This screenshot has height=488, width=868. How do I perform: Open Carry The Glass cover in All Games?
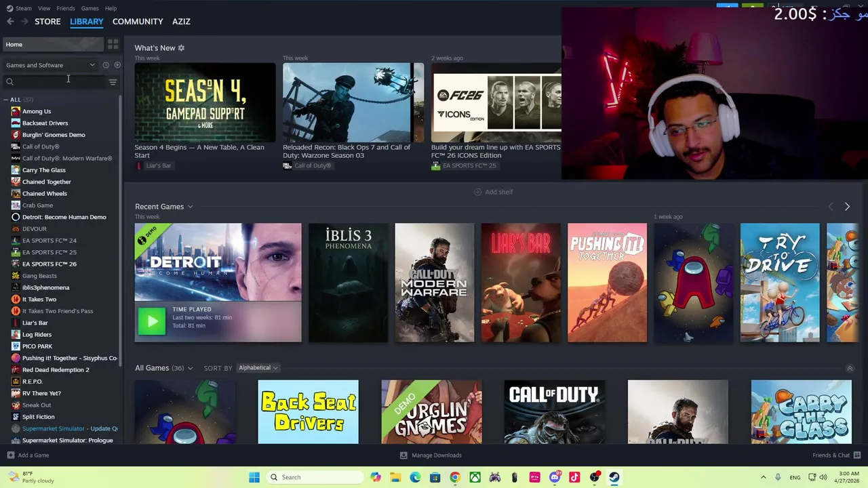(x=801, y=412)
